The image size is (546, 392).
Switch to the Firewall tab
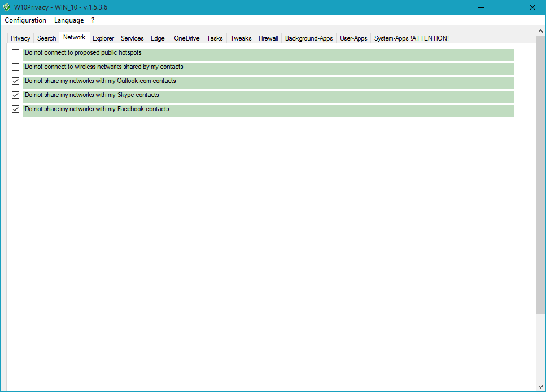(268, 38)
